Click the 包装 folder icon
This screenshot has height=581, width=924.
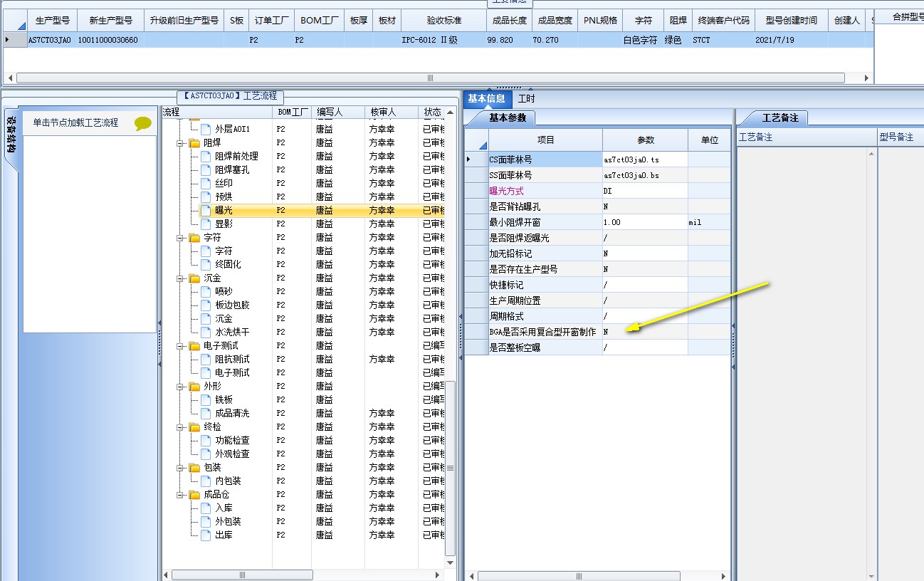click(194, 468)
